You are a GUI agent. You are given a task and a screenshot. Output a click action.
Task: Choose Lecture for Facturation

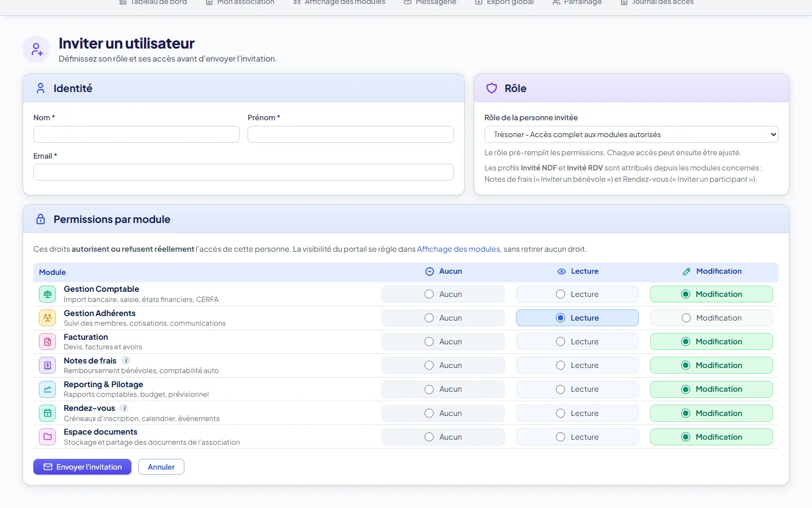click(577, 341)
